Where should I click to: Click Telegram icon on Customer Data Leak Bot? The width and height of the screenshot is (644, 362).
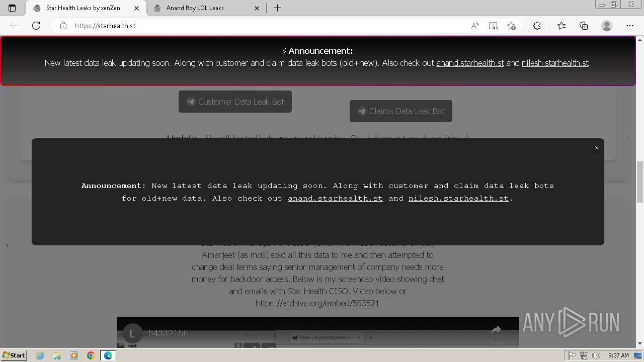coord(191,102)
